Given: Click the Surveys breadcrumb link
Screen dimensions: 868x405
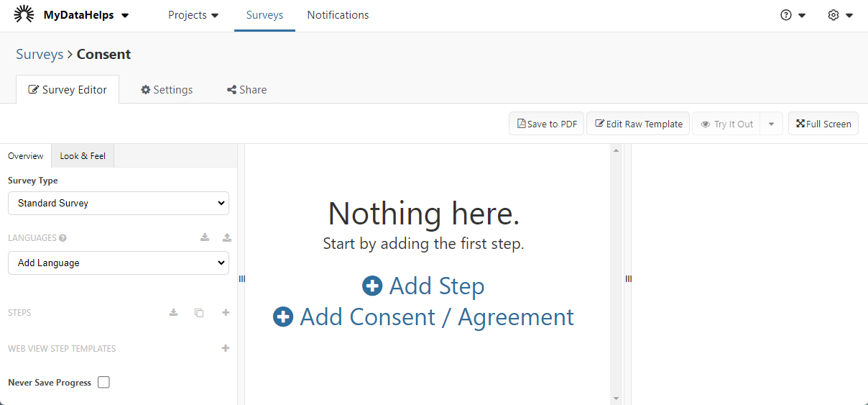Looking at the screenshot, I should (40, 55).
